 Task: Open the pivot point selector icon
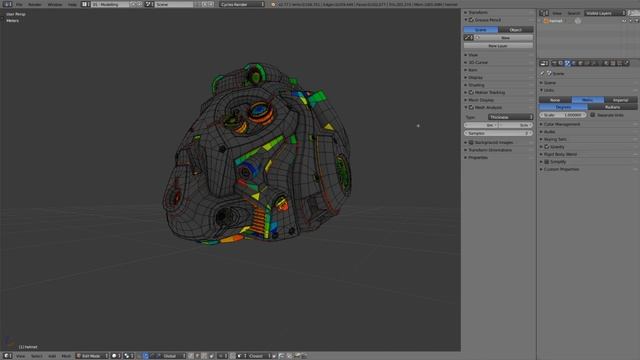tap(129, 356)
